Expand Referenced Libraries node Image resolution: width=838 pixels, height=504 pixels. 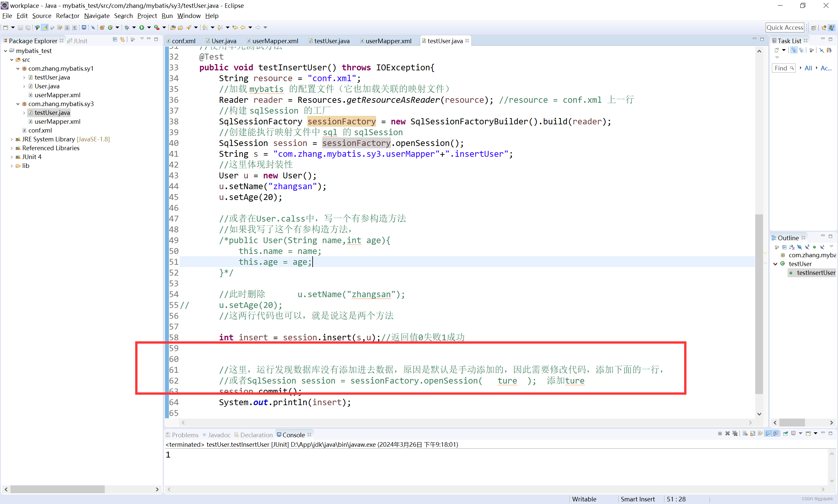click(x=11, y=148)
